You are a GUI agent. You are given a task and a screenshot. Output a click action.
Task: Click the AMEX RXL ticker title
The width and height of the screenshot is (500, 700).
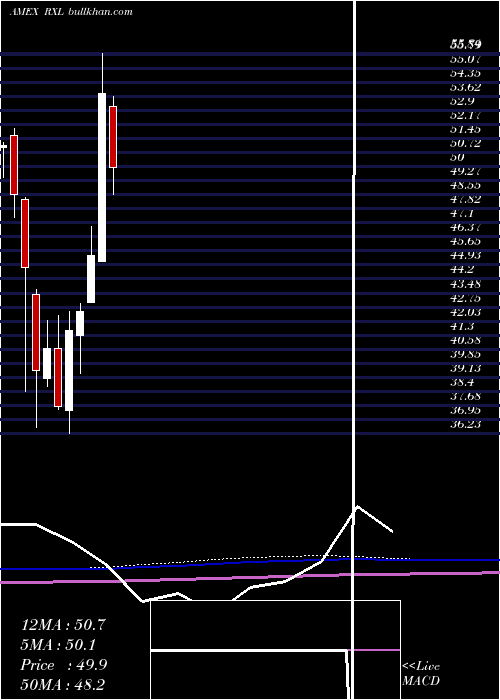38,12
